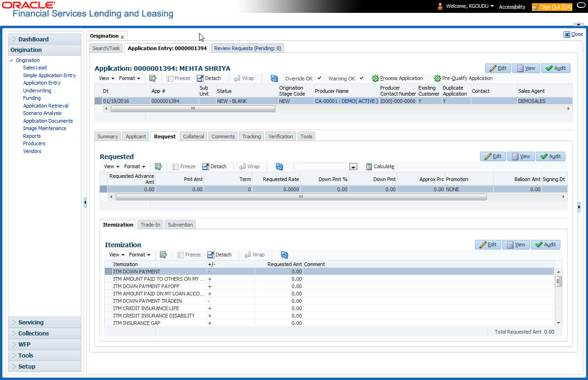Open the Comments tab

click(x=223, y=136)
